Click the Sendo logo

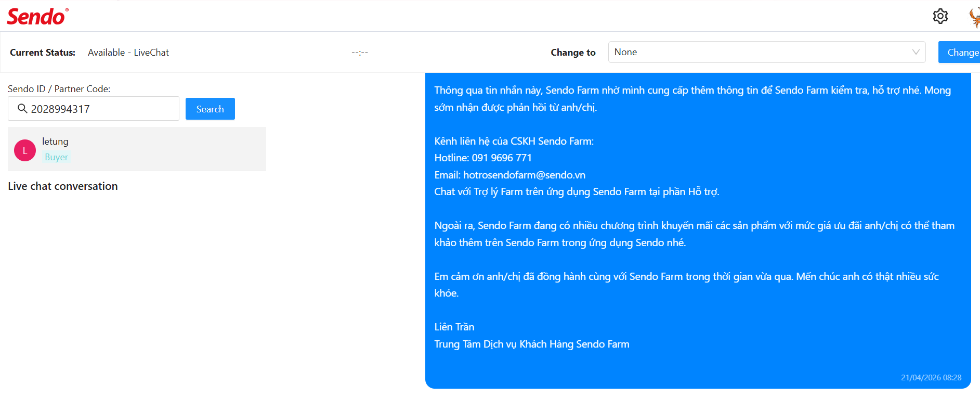pos(37,17)
